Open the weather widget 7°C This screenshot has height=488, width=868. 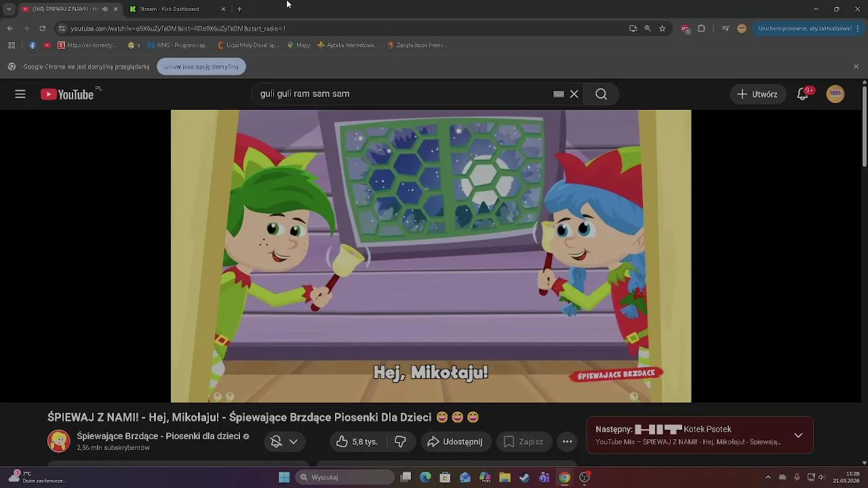click(x=37, y=477)
